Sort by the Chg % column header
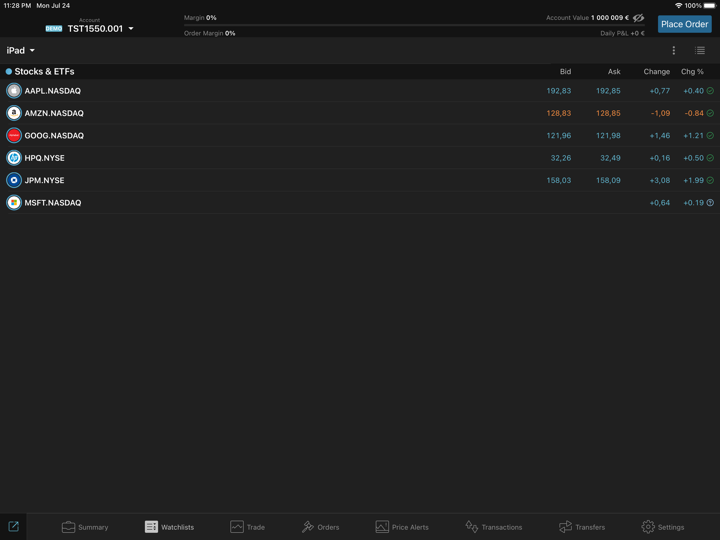 (692, 72)
